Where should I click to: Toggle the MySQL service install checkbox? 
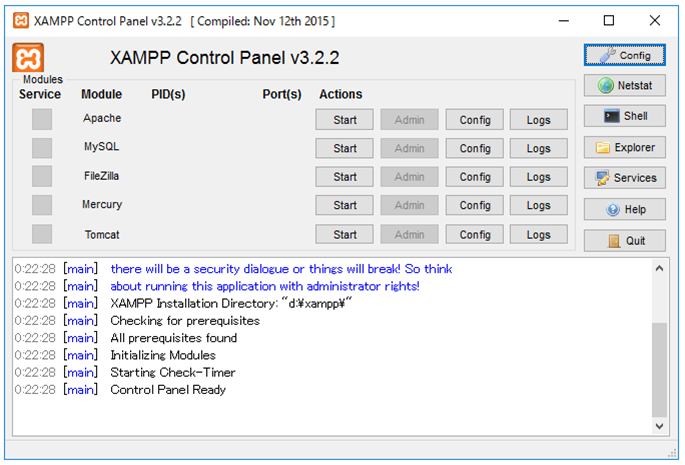[41, 148]
